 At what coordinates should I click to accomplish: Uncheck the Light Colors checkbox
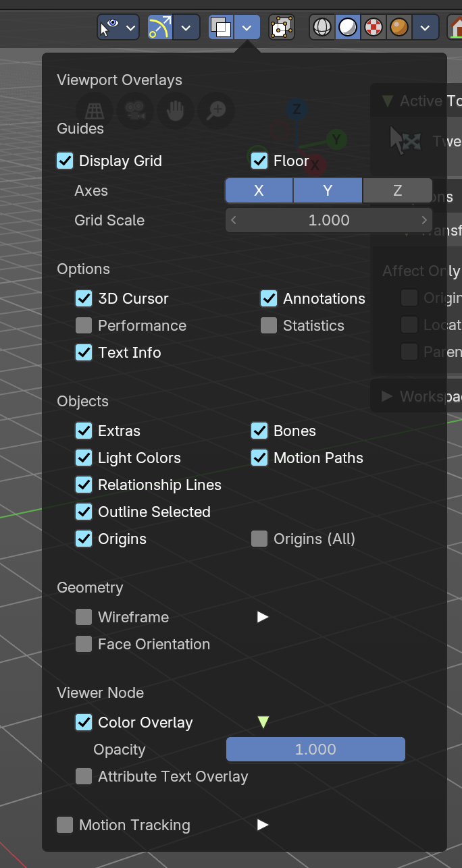pyautogui.click(x=84, y=458)
